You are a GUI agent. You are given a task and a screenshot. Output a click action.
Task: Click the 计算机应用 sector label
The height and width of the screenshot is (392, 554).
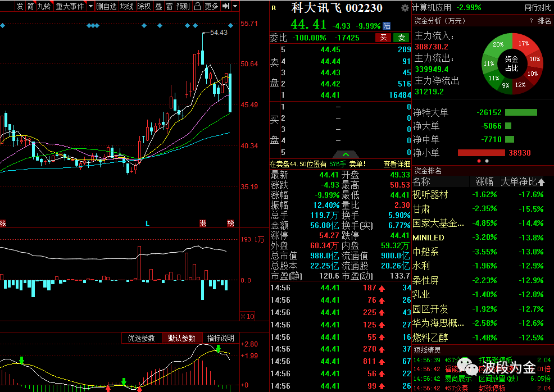tap(432, 7)
